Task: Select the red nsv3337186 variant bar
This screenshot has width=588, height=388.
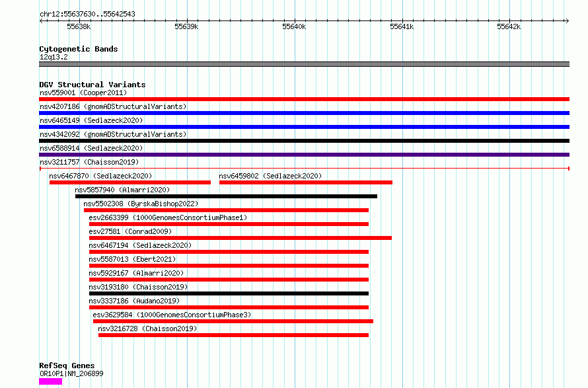Action: pyautogui.click(x=229, y=307)
